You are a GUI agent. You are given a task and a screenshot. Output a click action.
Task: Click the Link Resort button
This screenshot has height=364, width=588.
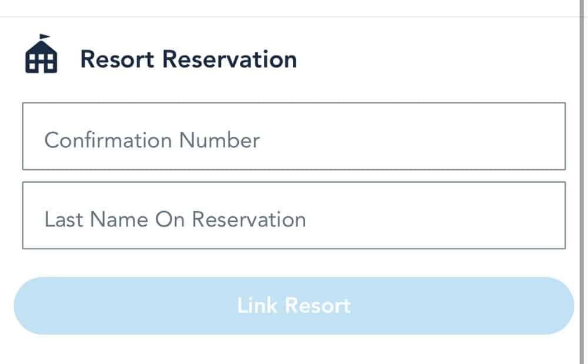tap(294, 306)
